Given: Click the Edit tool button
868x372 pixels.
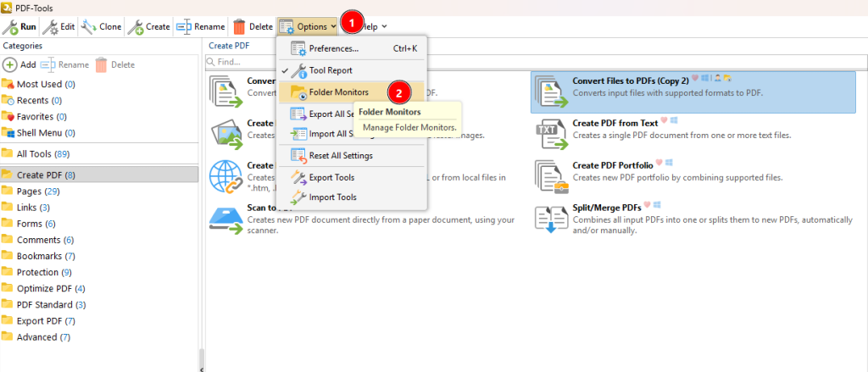Looking at the screenshot, I should [59, 26].
